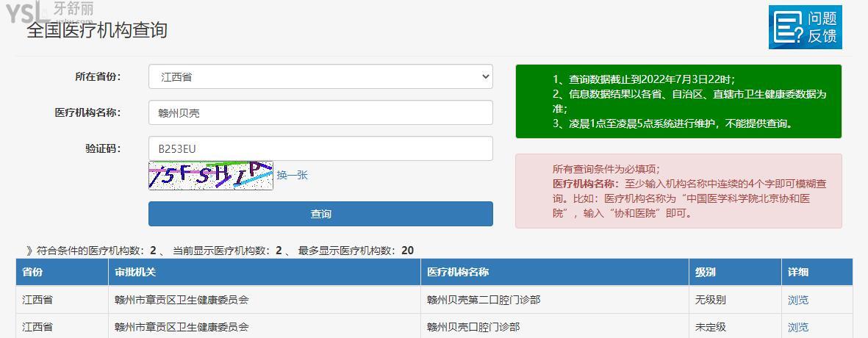868x338 pixels.
Task: Click the captcha image
Action: click(x=211, y=176)
